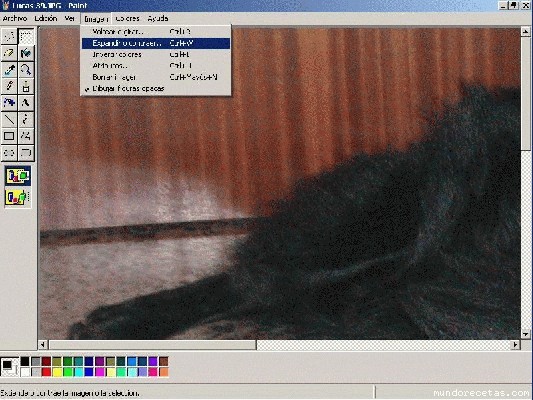This screenshot has width=533, height=400.
Task: Select the Pencil tool
Action: point(9,86)
